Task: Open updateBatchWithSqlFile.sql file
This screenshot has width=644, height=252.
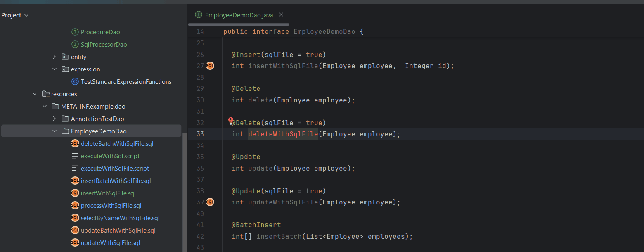Action: [118, 230]
